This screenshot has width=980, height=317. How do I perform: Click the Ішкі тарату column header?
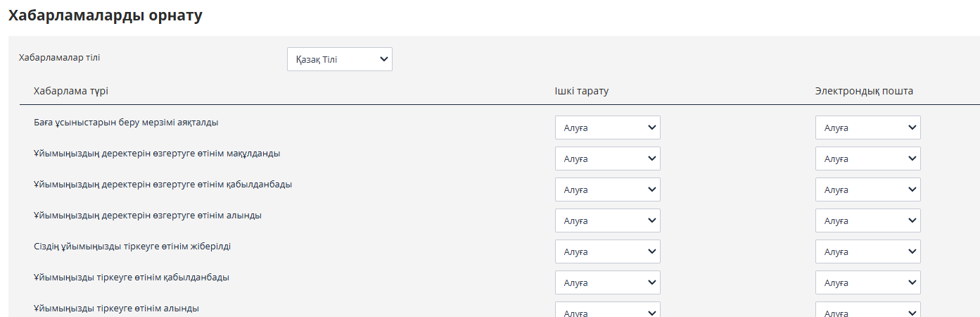[581, 91]
